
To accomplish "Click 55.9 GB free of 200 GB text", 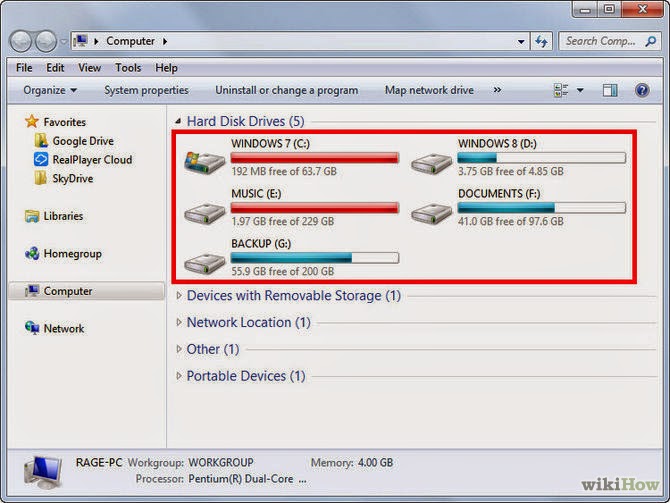I will pos(282,271).
